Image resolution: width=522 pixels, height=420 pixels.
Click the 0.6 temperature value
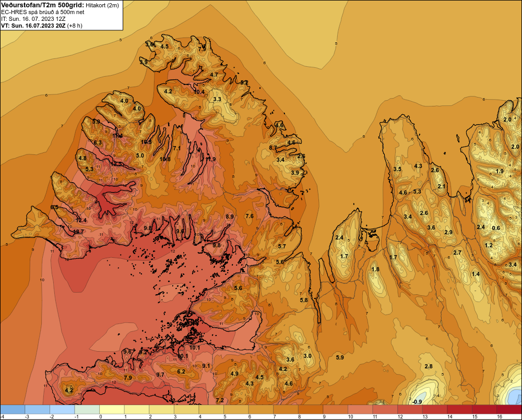[x=496, y=228]
